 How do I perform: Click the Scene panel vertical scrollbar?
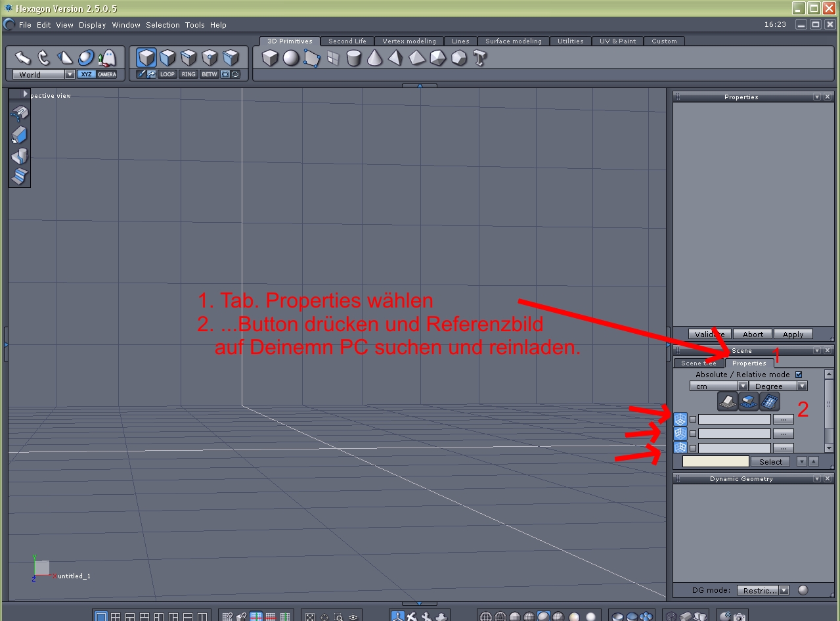click(829, 411)
